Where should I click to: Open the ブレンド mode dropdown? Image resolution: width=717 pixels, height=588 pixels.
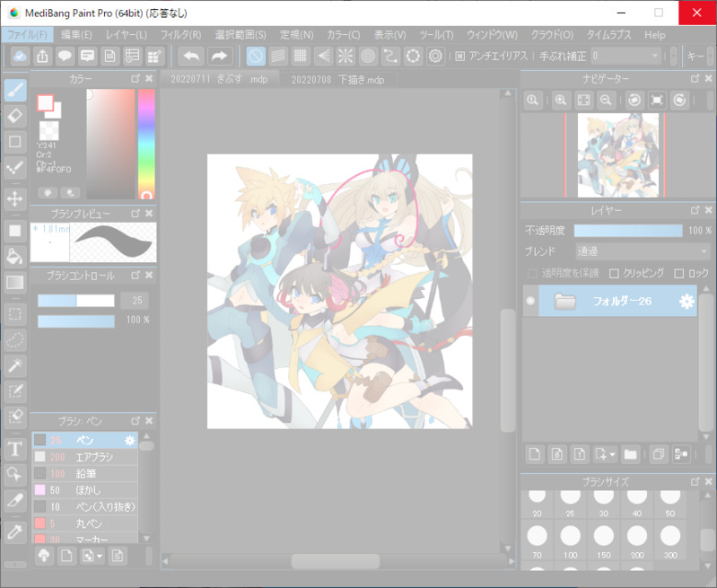[643, 251]
